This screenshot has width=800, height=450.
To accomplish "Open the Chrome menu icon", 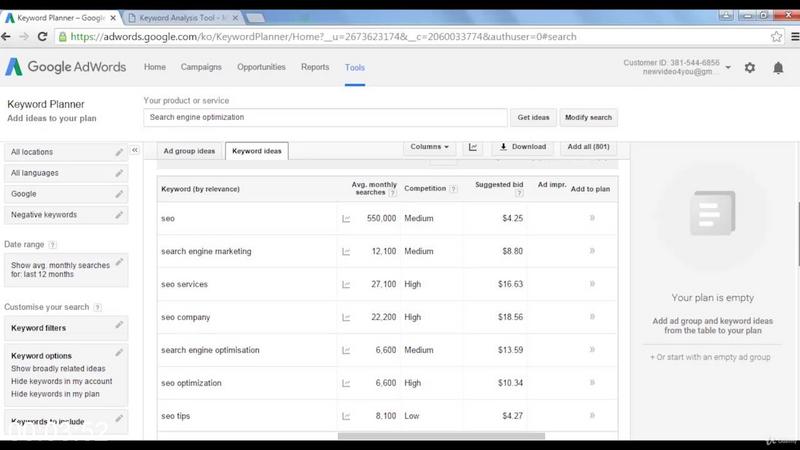I will point(794,36).
